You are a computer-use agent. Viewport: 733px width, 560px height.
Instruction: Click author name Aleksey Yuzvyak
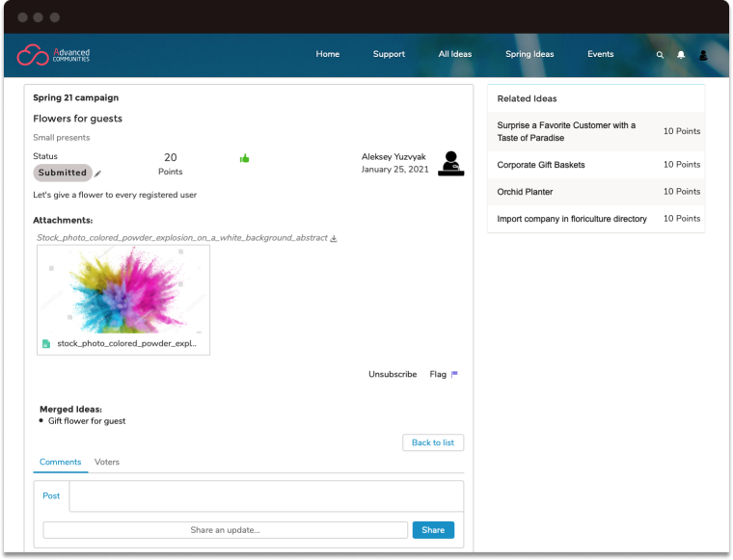394,157
